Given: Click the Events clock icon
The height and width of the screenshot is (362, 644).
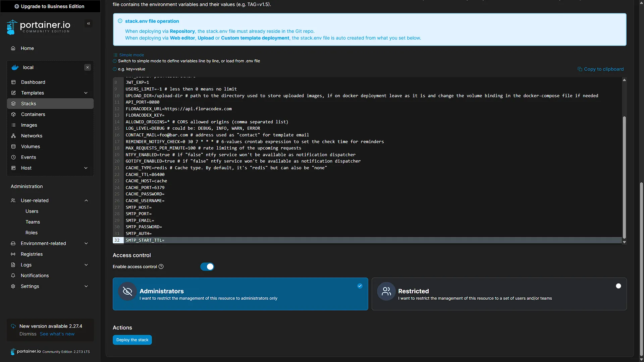Looking at the screenshot, I should point(13,157).
